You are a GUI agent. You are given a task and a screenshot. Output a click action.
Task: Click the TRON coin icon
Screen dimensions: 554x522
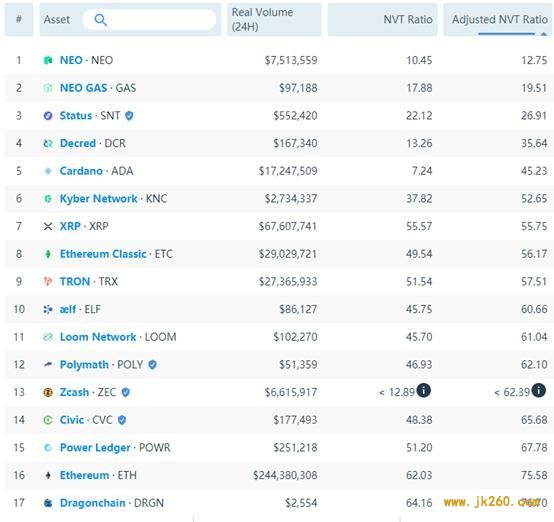pos(48,282)
